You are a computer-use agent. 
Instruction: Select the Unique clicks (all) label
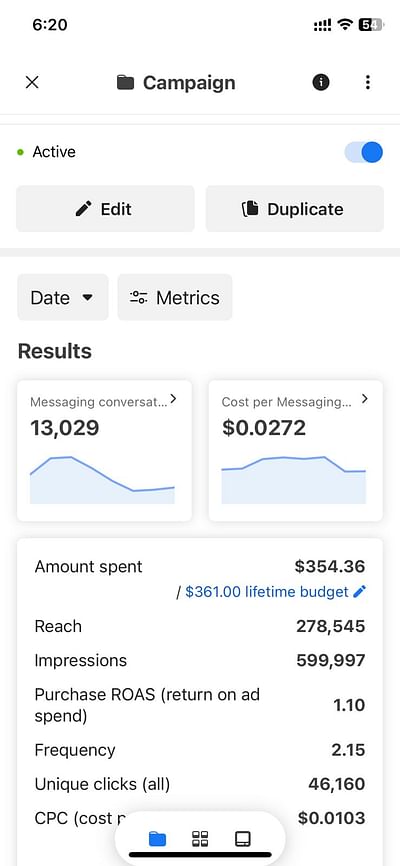point(102,784)
